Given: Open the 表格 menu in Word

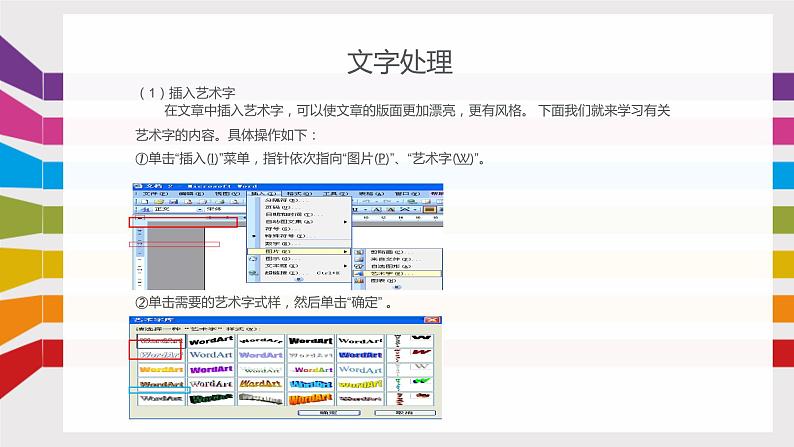Looking at the screenshot, I should point(371,193).
